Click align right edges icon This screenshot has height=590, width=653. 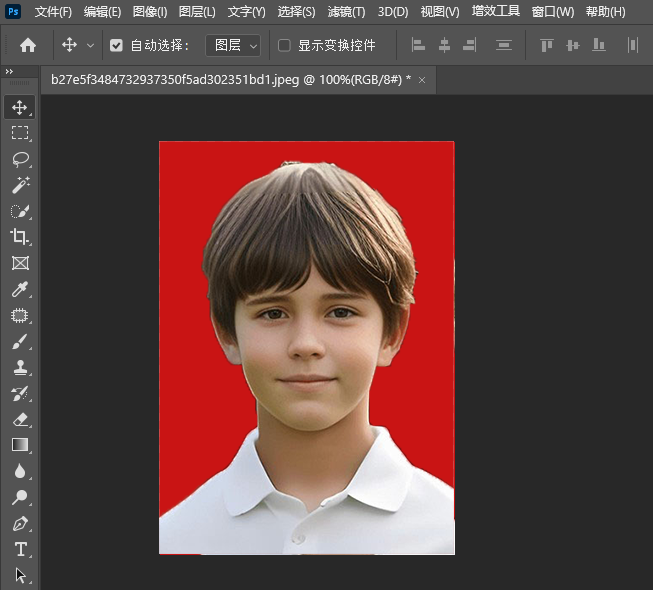tap(469, 45)
